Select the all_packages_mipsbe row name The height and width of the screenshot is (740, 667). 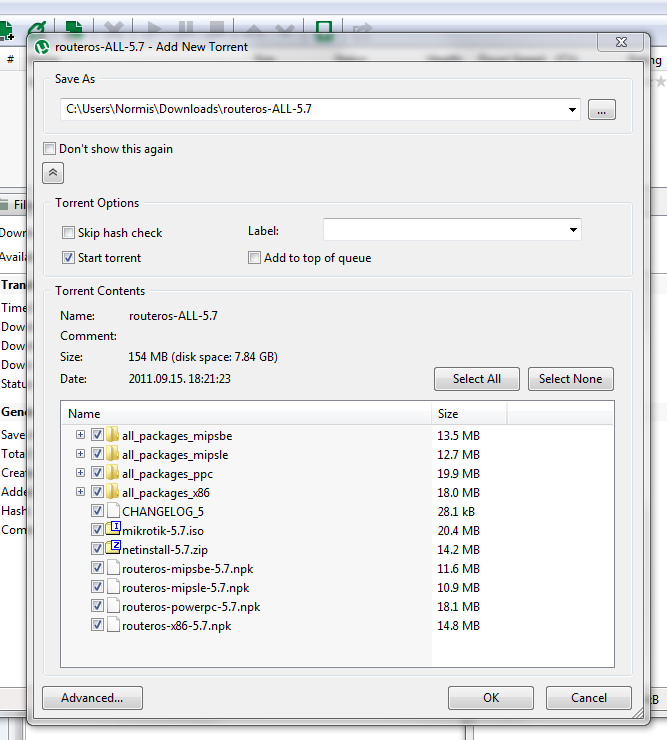tap(177, 436)
